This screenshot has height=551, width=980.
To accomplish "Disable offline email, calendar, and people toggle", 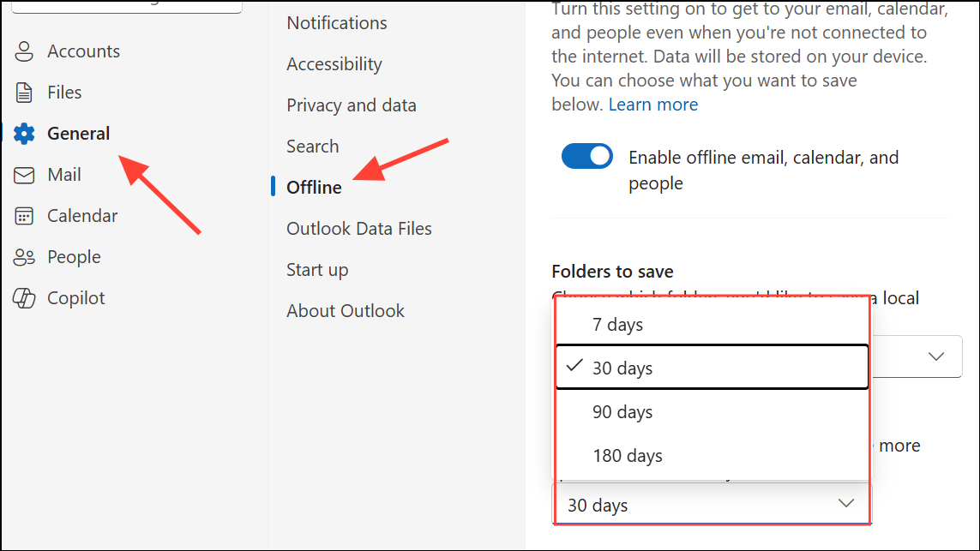I will tap(586, 156).
